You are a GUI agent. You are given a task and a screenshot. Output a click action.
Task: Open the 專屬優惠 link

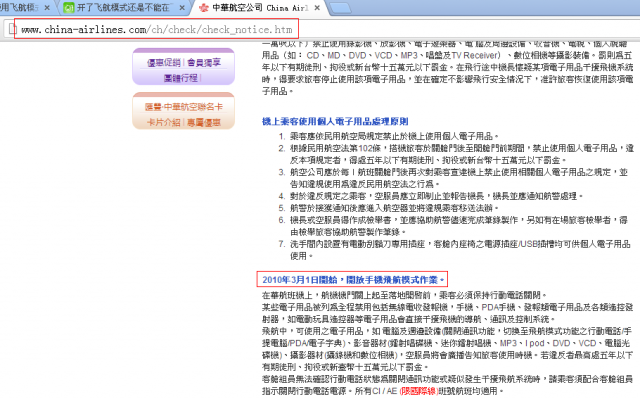(204, 122)
